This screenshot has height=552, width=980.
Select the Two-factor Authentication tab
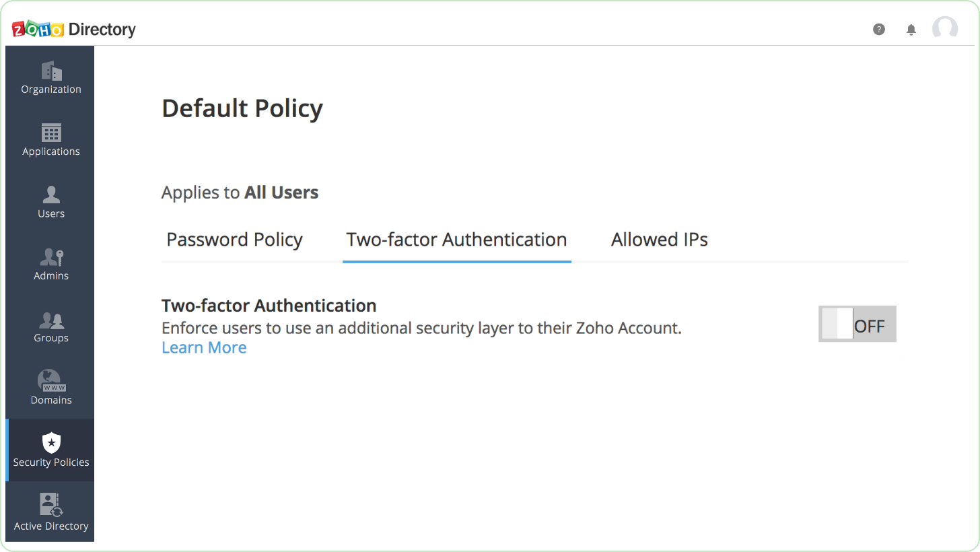pos(456,240)
